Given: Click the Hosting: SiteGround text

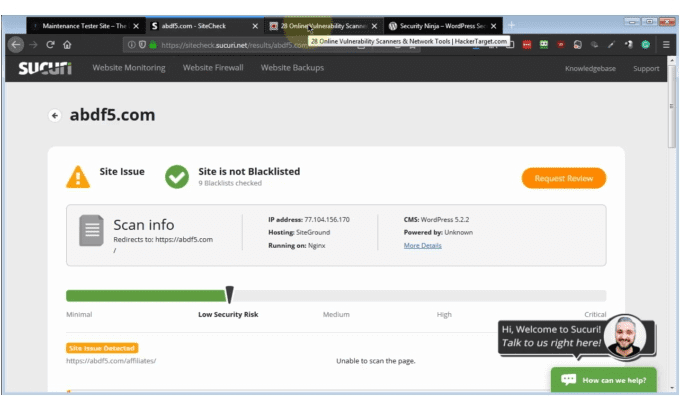Looking at the screenshot, I should click(299, 232).
